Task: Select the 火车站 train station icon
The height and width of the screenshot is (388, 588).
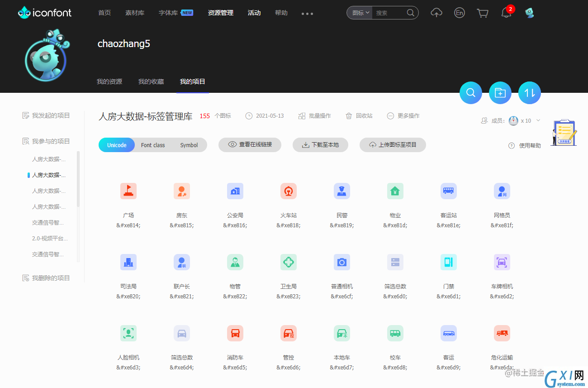Action: pos(289,191)
